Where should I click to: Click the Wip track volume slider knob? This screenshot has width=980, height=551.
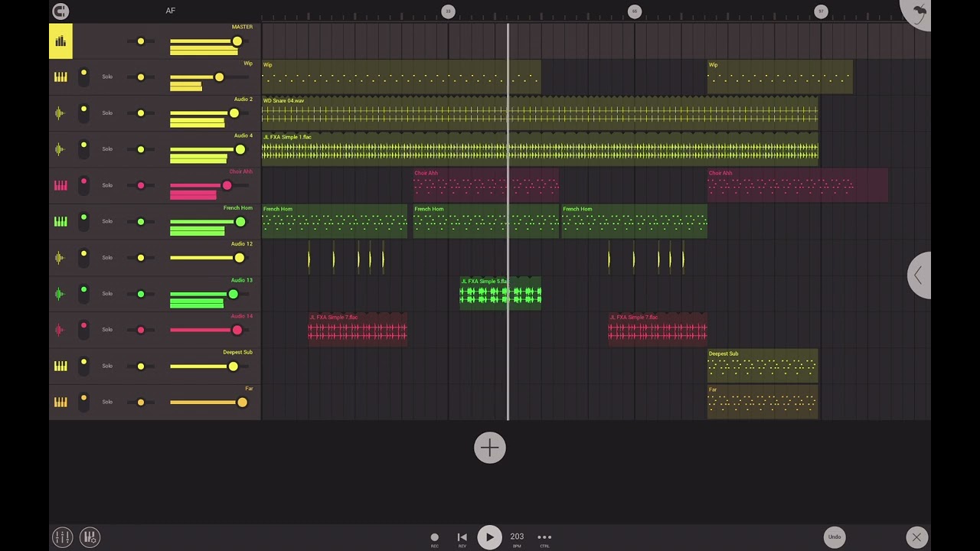point(219,77)
